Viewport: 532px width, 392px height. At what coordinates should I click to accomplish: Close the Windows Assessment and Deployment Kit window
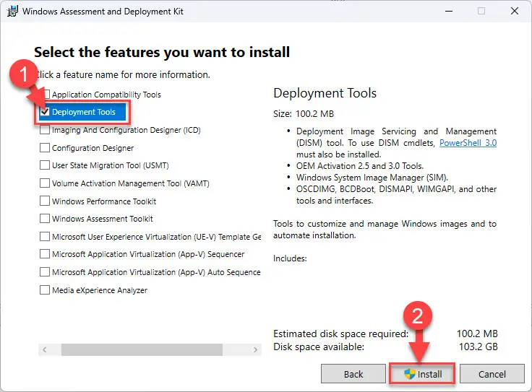pos(515,11)
